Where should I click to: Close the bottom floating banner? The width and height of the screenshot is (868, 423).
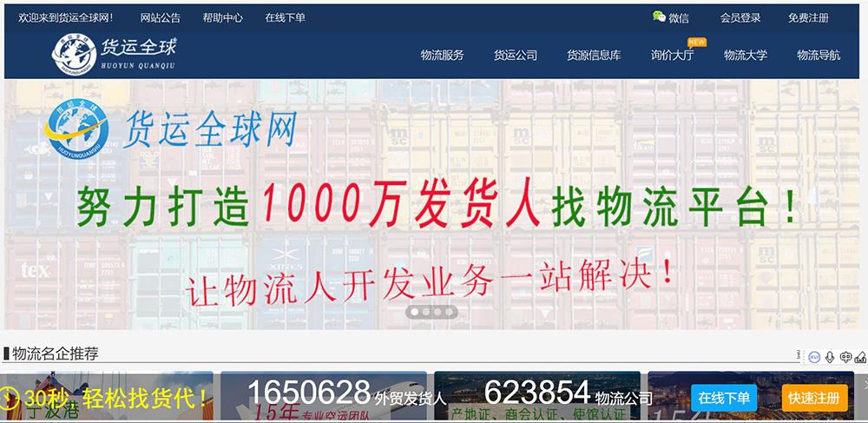(865, 384)
